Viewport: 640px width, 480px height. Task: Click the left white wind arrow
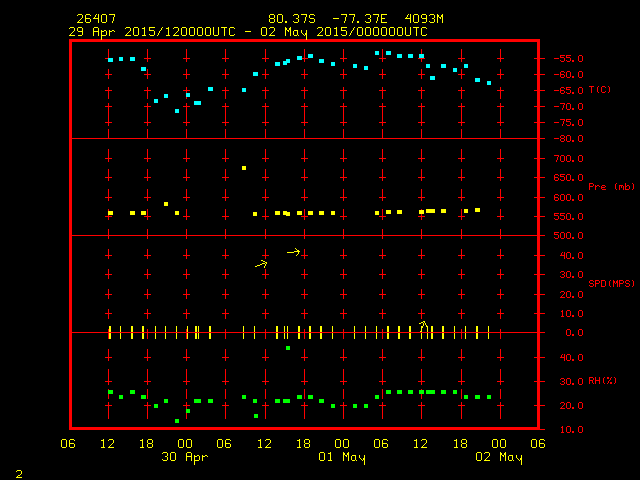tap(262, 264)
